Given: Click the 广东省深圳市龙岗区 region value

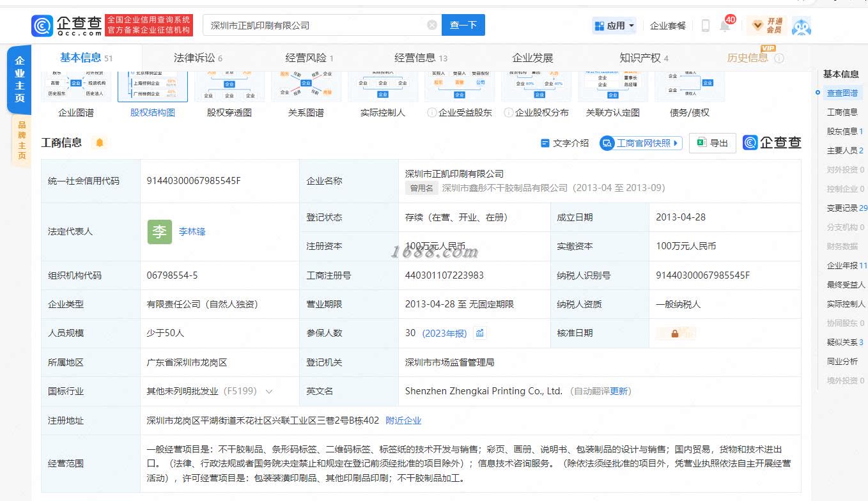Looking at the screenshot, I should coord(187,362).
